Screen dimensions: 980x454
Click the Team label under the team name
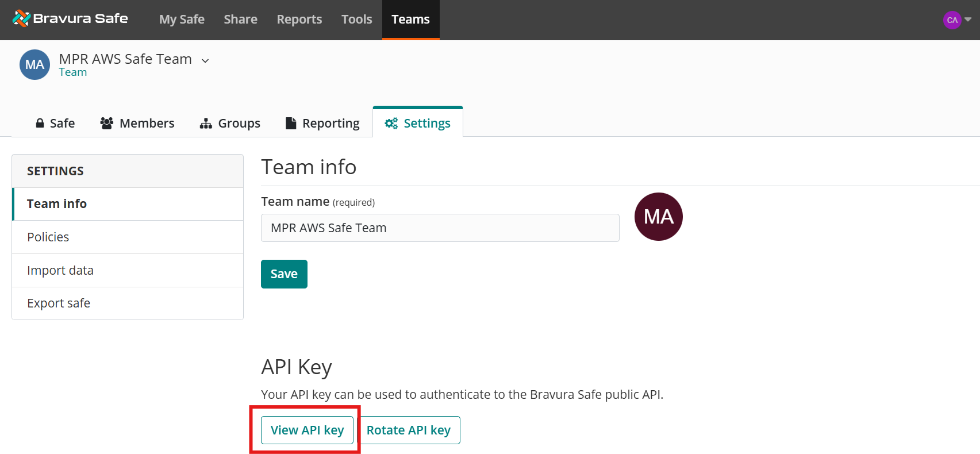[x=73, y=72]
